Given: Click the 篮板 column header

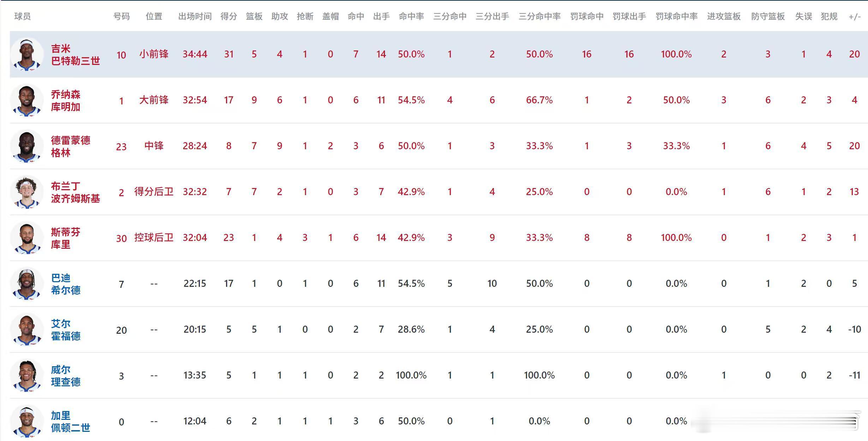Looking at the screenshot, I should tap(254, 17).
